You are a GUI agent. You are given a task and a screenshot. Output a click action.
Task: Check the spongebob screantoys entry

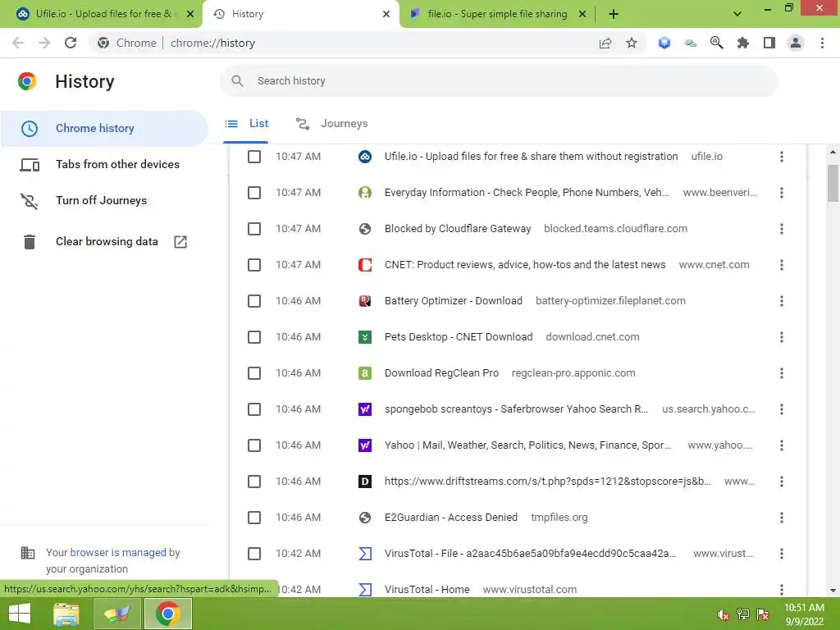[x=254, y=409]
